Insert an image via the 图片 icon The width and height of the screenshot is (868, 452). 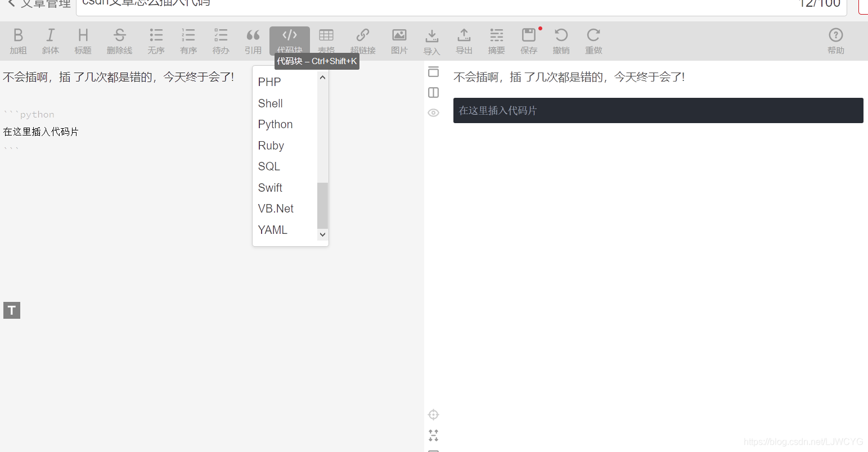click(x=399, y=40)
